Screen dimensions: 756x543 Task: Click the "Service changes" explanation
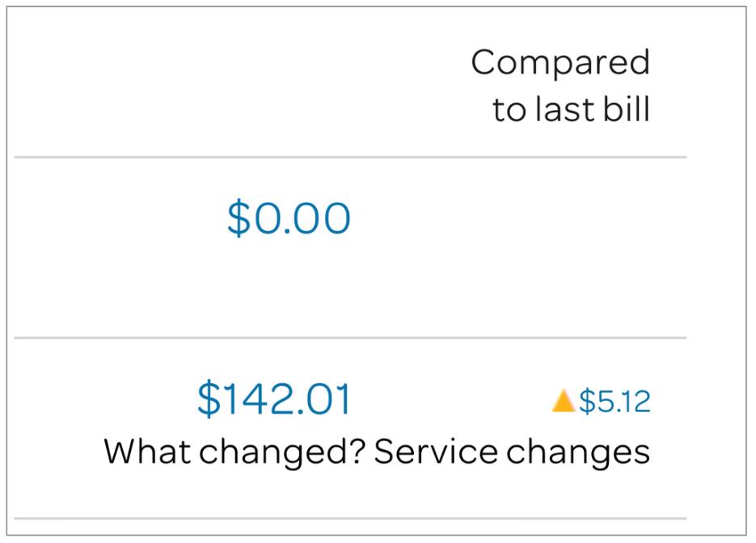click(x=512, y=452)
